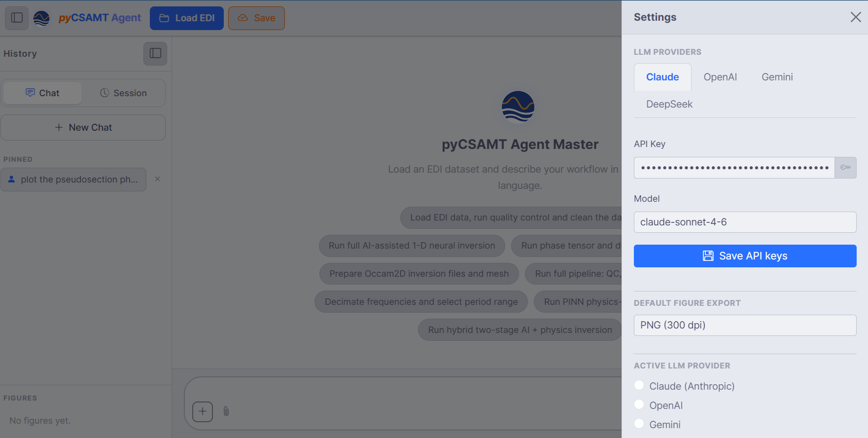Click the pyCSAMT wave logo in header
The width and height of the screenshot is (868, 438).
[x=41, y=18]
